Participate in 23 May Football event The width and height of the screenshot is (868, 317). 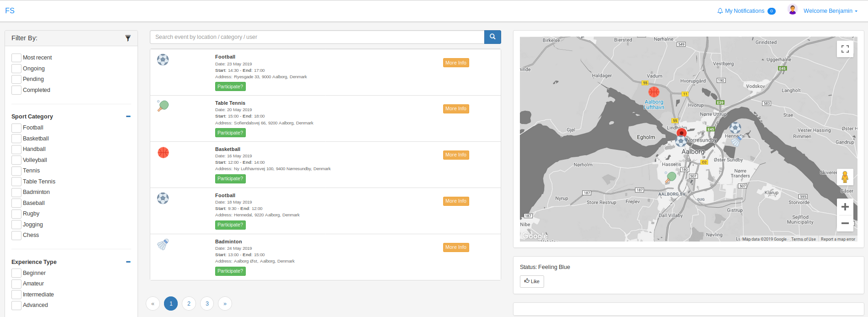[x=230, y=86]
